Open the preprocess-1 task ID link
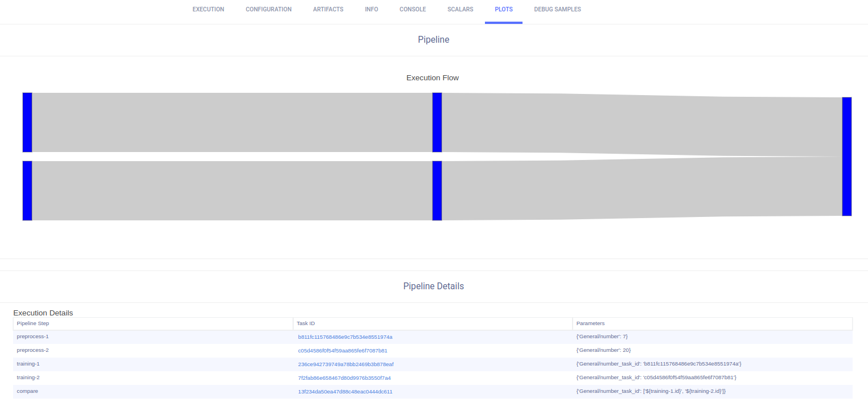This screenshot has height=402, width=868. point(345,337)
